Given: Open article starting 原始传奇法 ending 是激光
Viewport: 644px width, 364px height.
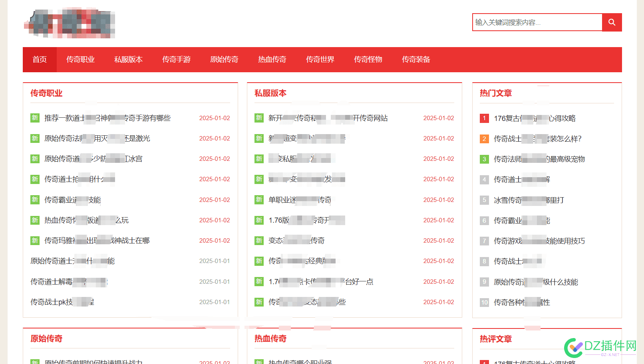Looking at the screenshot, I should (97, 138).
